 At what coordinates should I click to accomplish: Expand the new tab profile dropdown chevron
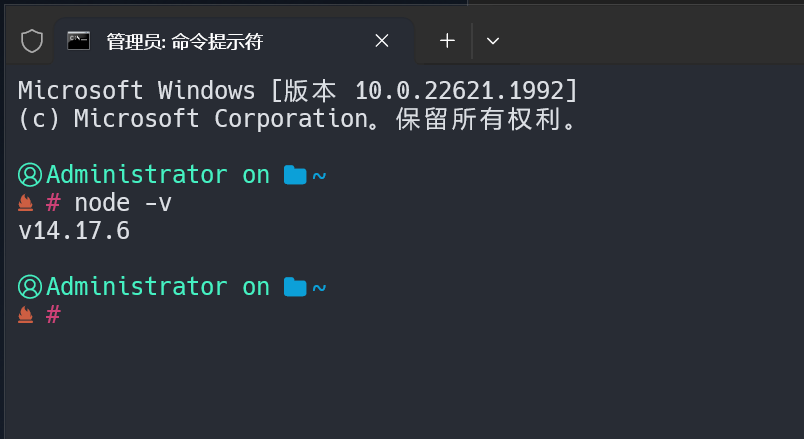(x=492, y=41)
